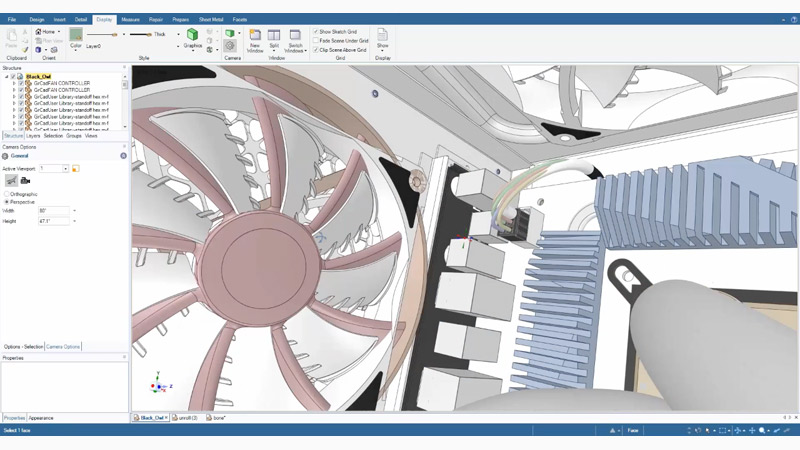
Task: Open the Active Viewport dropdown
Action: (x=66, y=169)
